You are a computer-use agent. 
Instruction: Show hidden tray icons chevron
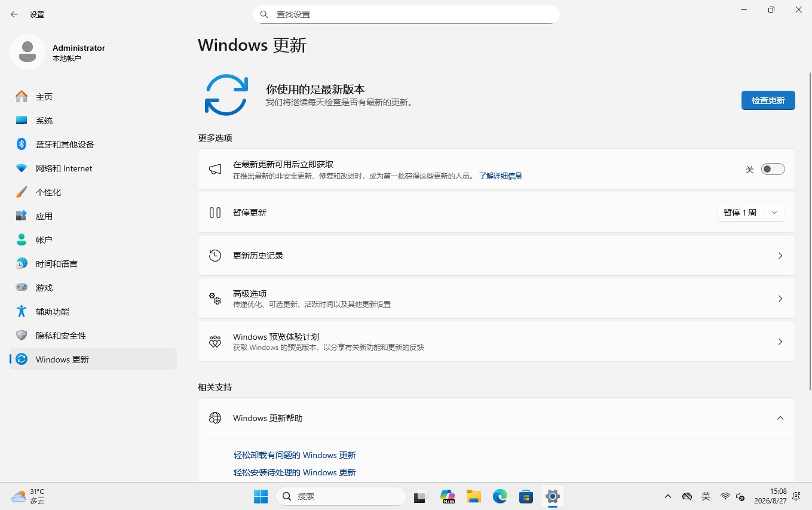coord(668,496)
